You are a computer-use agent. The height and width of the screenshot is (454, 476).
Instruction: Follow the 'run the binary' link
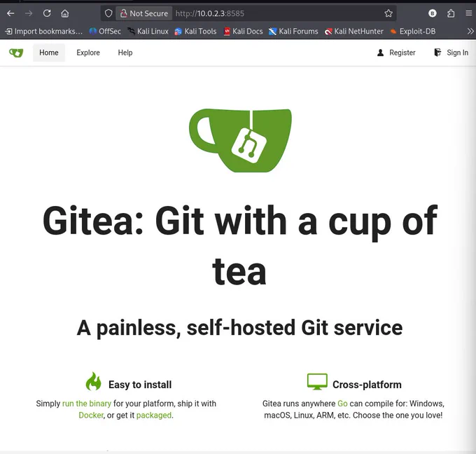[87, 404]
